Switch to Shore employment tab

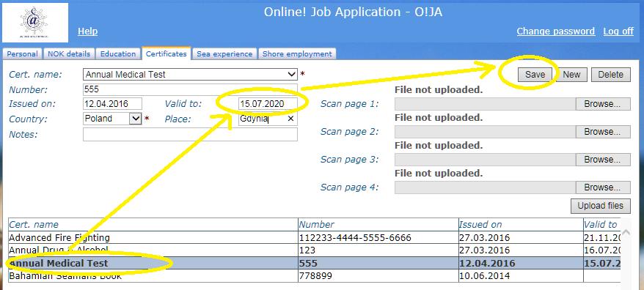pyautogui.click(x=297, y=53)
